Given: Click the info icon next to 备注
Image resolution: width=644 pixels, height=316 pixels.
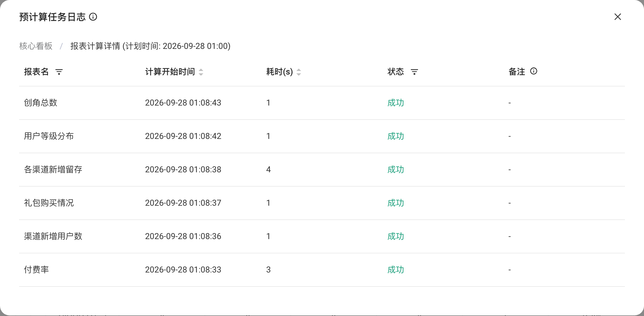Looking at the screenshot, I should pos(534,71).
